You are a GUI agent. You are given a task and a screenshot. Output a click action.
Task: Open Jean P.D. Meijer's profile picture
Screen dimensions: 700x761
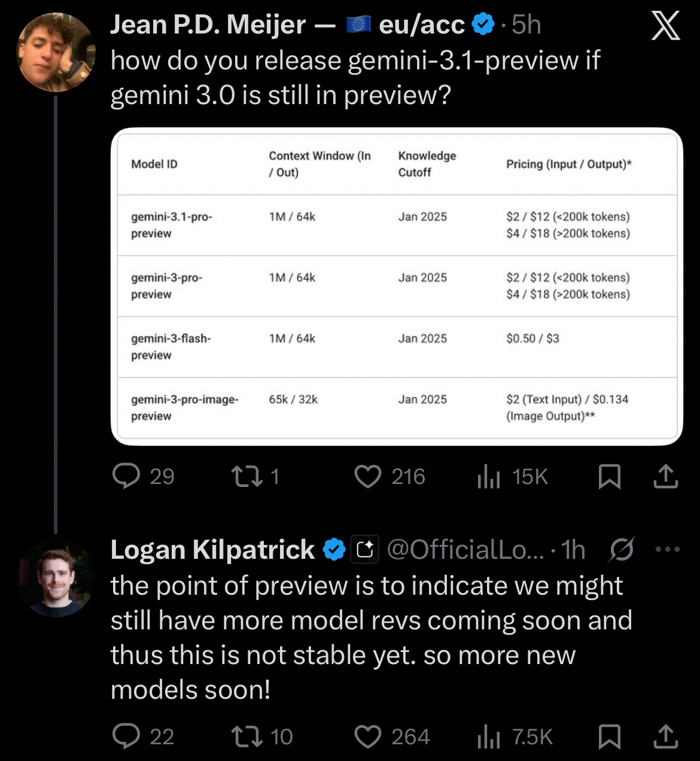pos(55,52)
